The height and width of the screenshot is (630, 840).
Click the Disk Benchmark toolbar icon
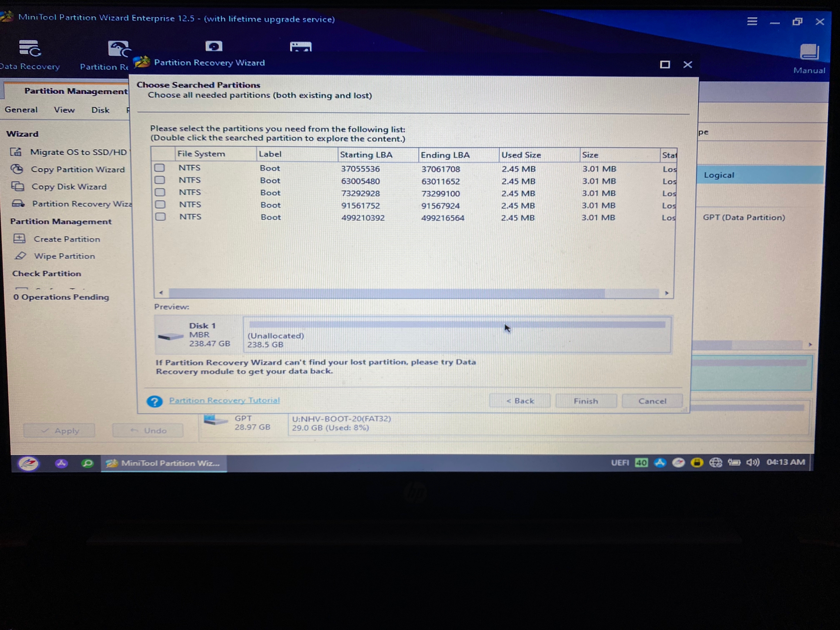tap(214, 46)
